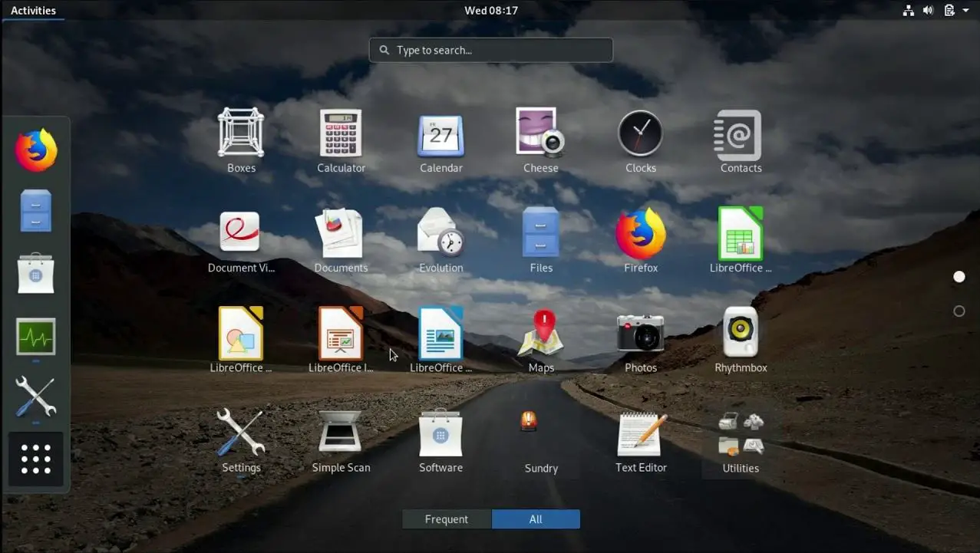Click the wired network status icon
The width and height of the screenshot is (980, 553).
tap(909, 11)
